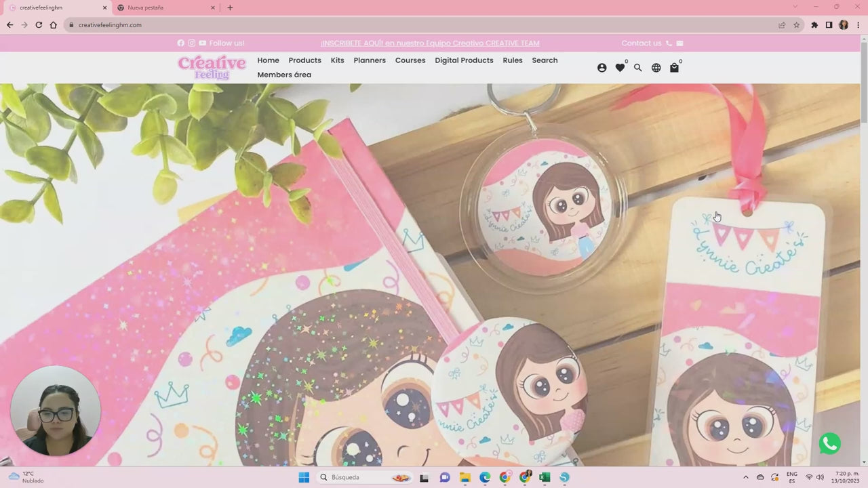Open the Products menu
The image size is (868, 488).
(x=304, y=60)
